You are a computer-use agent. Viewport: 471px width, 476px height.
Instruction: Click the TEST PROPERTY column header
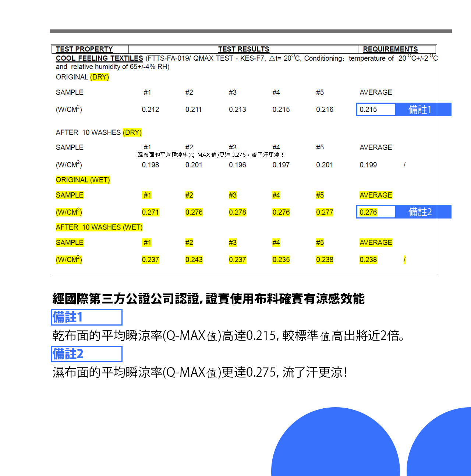(84, 49)
